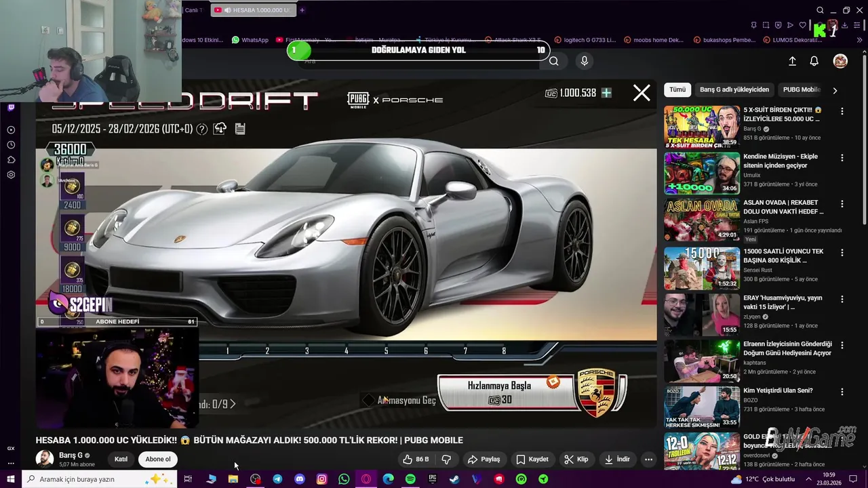Switch to the Canlı browser tab
Image resolution: width=868 pixels, height=488 pixels.
point(193,10)
